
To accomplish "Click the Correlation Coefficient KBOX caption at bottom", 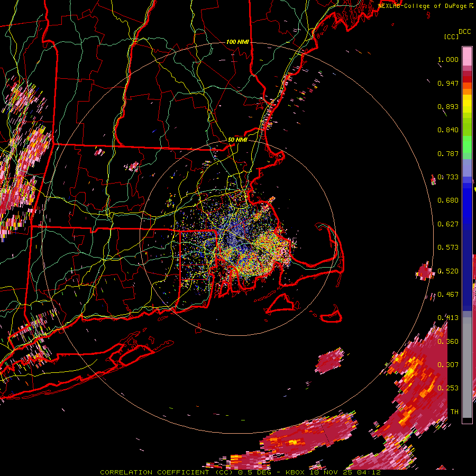I will pyautogui.click(x=240, y=472).
